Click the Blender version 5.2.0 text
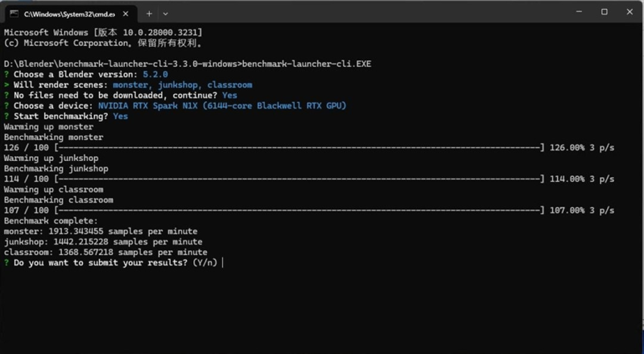 (155, 74)
